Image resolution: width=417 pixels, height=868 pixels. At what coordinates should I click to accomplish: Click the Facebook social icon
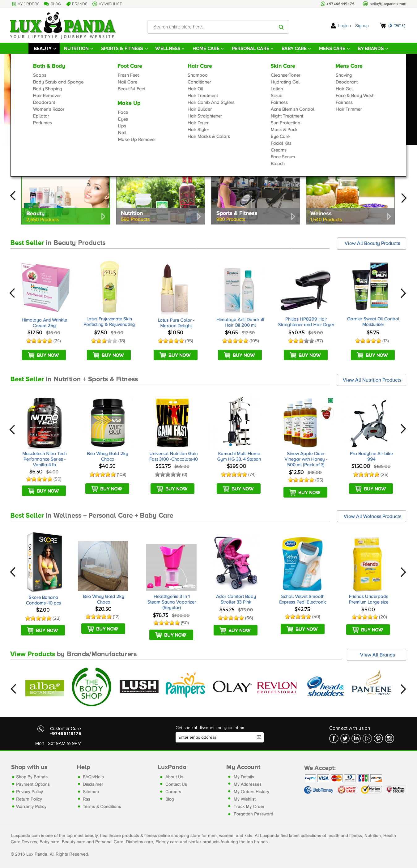[334, 738]
